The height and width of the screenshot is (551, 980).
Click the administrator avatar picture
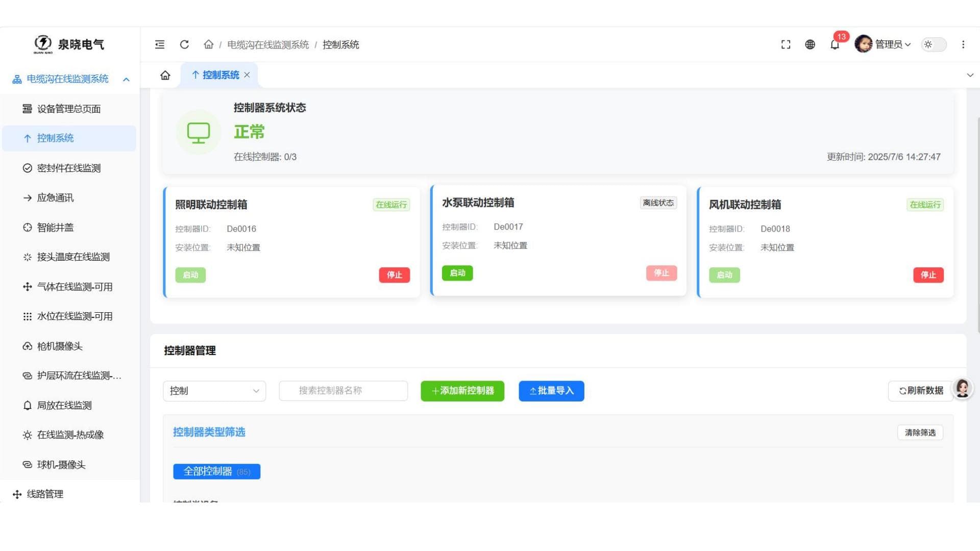pos(863,44)
